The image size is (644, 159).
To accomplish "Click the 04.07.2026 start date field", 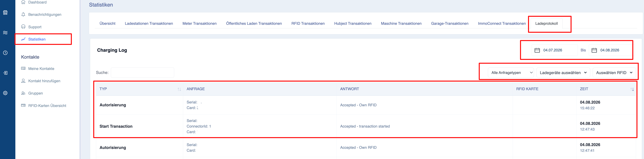I will (554, 50).
